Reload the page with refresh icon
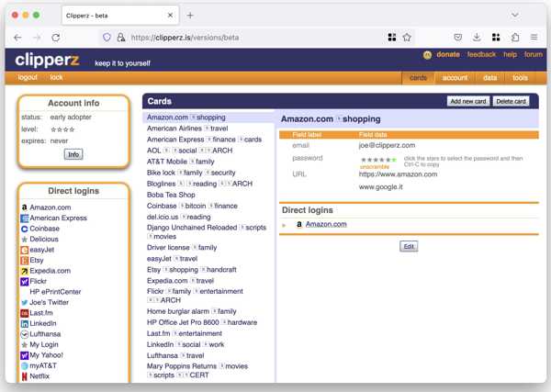Image resolution: width=551 pixels, height=392 pixels. pyautogui.click(x=56, y=38)
